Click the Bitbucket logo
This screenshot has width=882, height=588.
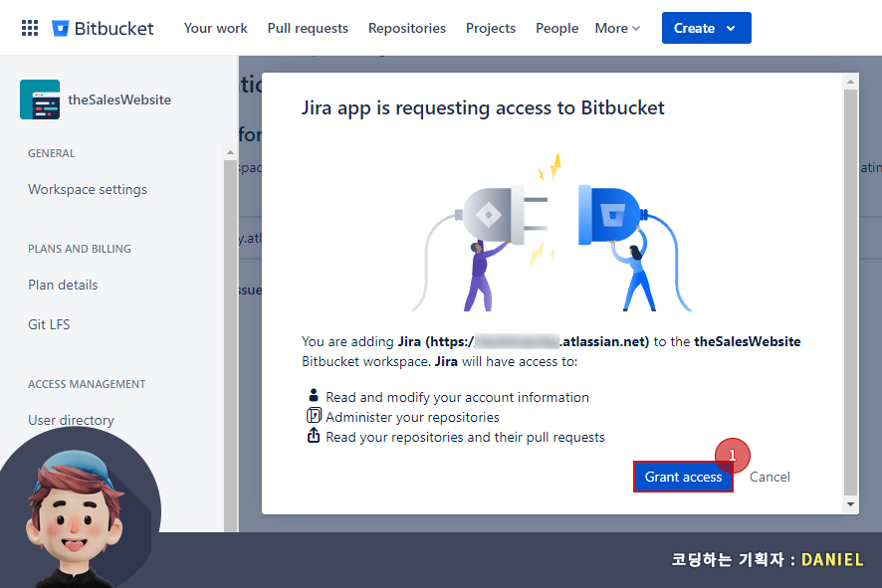click(103, 28)
